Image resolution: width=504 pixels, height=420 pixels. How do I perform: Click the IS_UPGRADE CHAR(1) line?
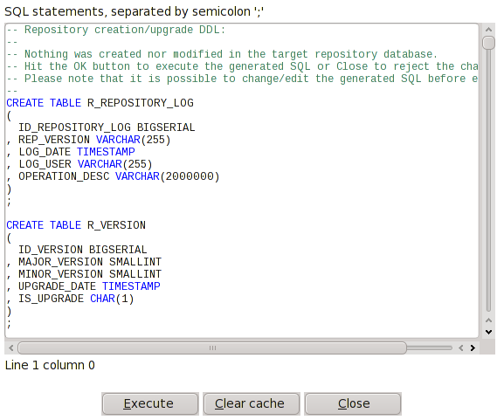70,299
